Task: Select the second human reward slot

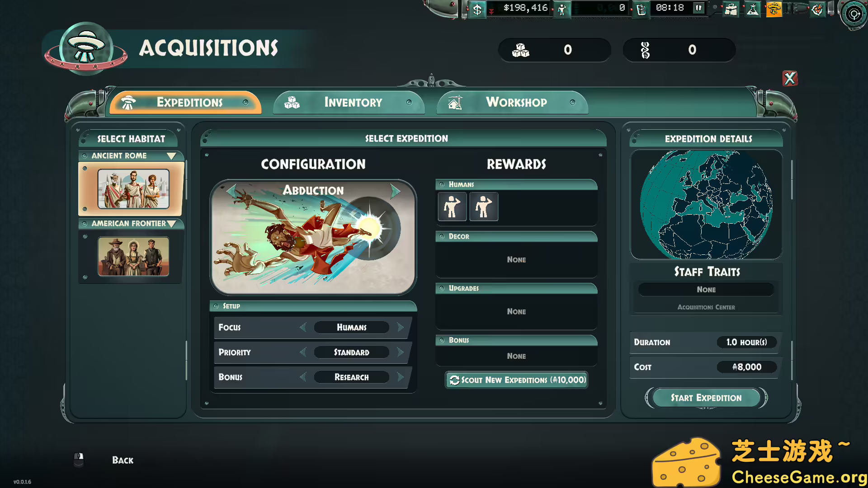Action: (x=483, y=206)
